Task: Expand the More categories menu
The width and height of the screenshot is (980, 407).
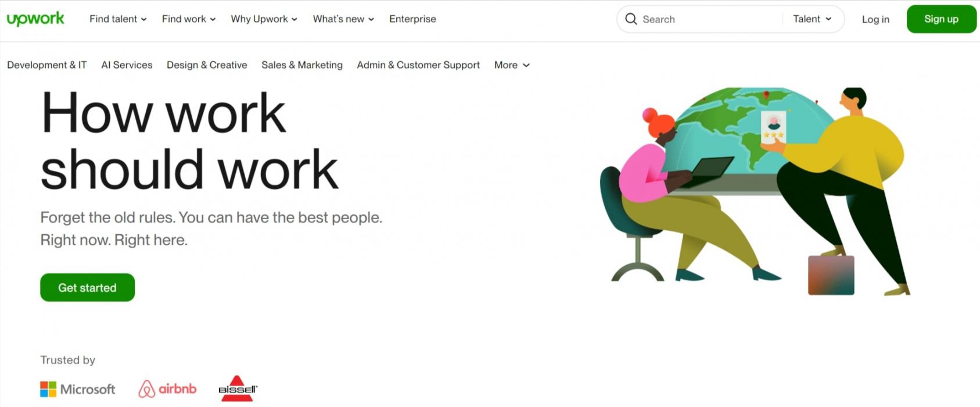Action: [512, 65]
